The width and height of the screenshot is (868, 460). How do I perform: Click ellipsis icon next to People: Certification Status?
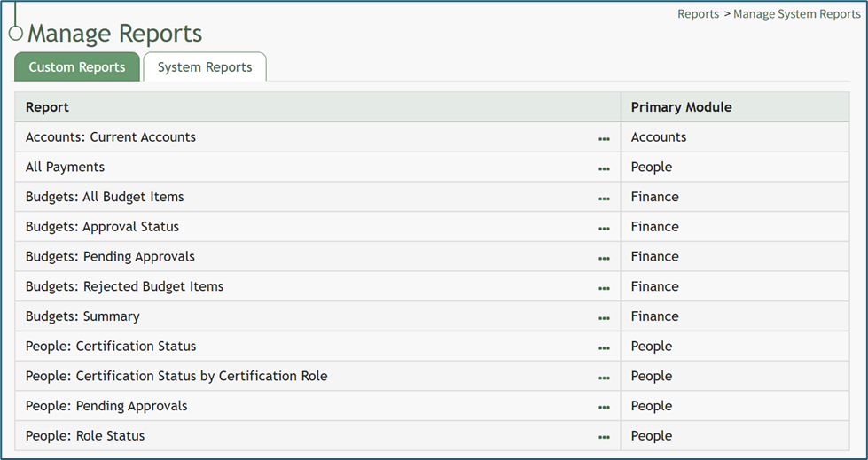(604, 347)
